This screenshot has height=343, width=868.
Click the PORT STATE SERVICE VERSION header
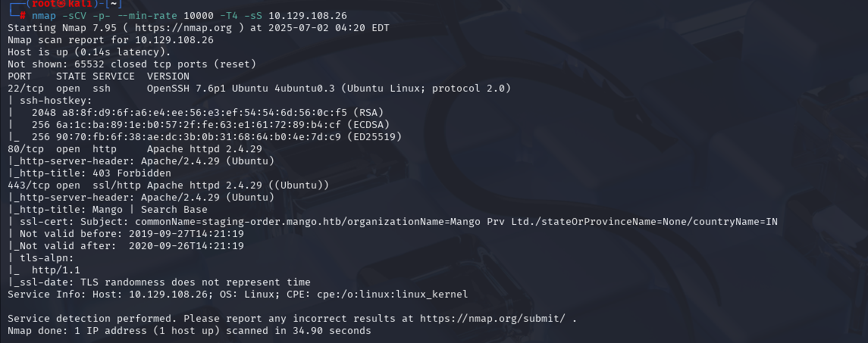point(99,76)
